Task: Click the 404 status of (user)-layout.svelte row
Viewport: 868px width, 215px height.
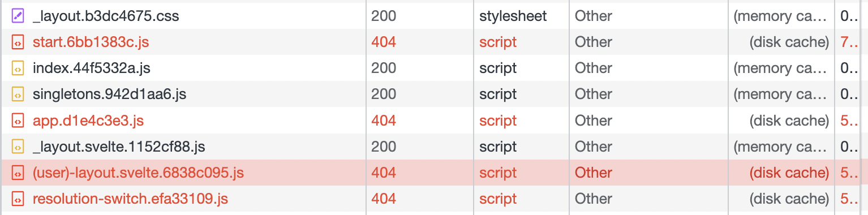Action: 384,173
